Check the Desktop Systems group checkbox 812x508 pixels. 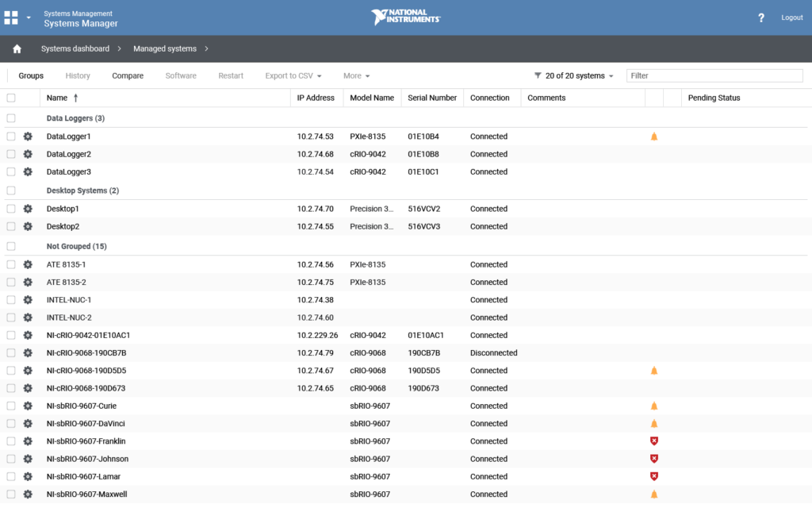11,190
